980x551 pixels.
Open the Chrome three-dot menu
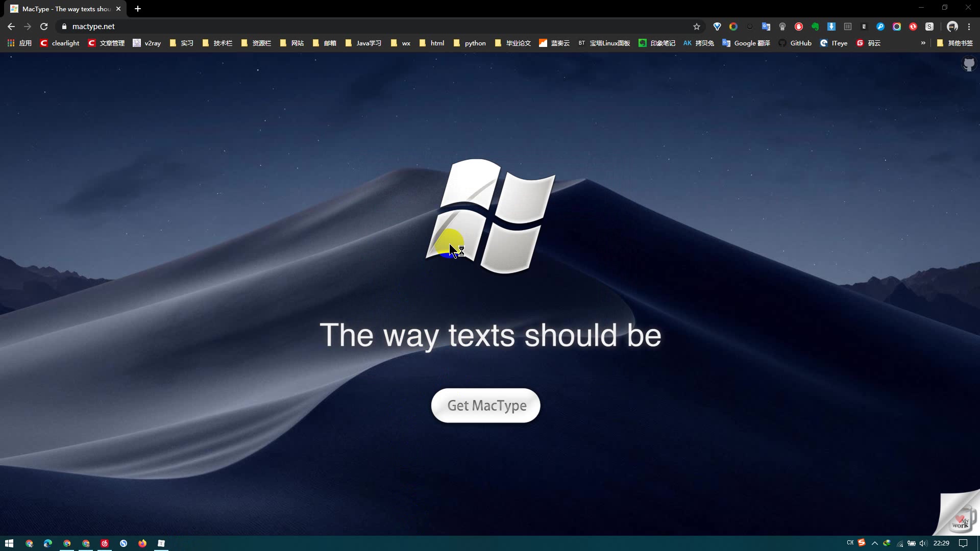(969, 27)
